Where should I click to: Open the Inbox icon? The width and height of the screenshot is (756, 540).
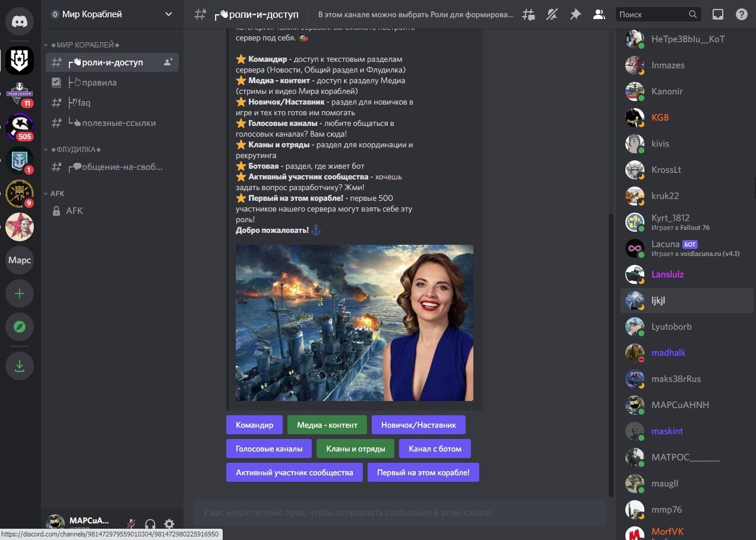coord(718,14)
